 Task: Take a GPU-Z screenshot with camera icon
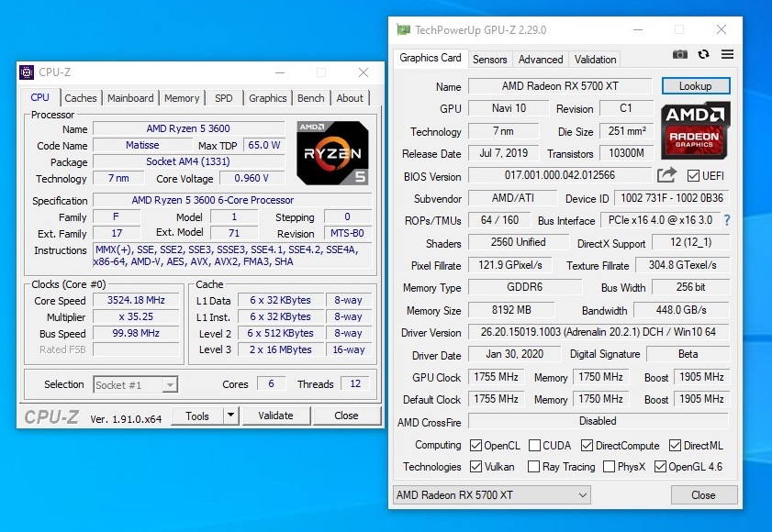click(680, 54)
